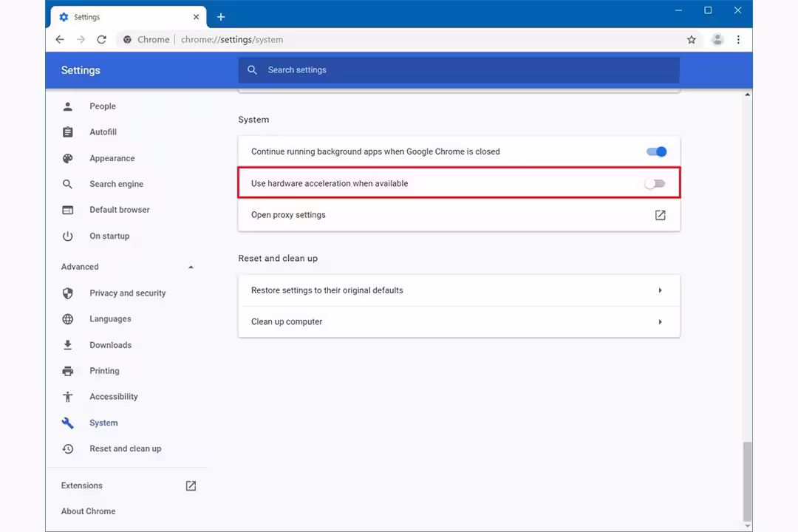Click the open proxy settings external-link icon
The height and width of the screenshot is (532, 798).
[660, 215]
